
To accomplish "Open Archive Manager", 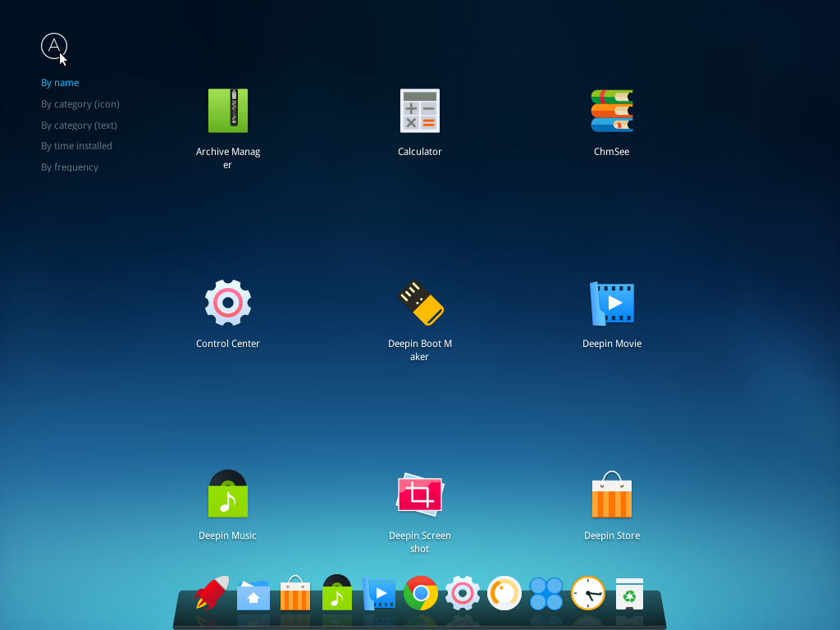I will tap(228, 111).
